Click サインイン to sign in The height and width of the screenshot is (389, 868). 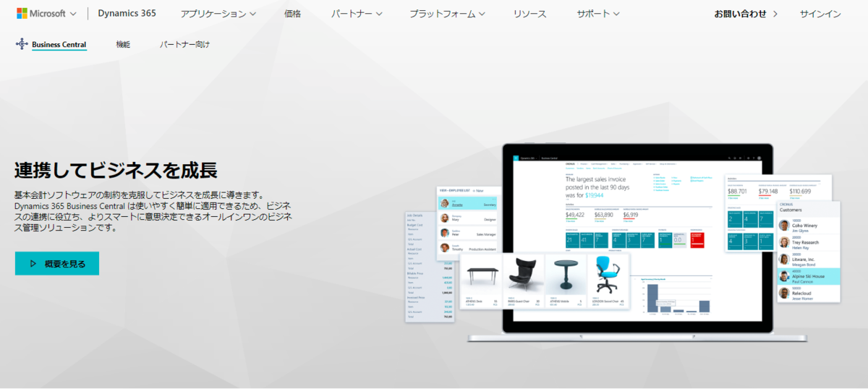pos(820,14)
